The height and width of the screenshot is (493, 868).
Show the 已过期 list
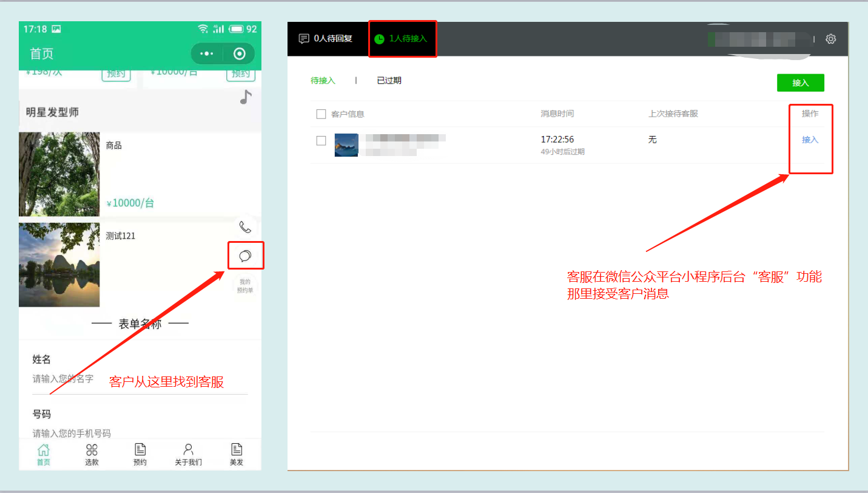pyautogui.click(x=389, y=81)
